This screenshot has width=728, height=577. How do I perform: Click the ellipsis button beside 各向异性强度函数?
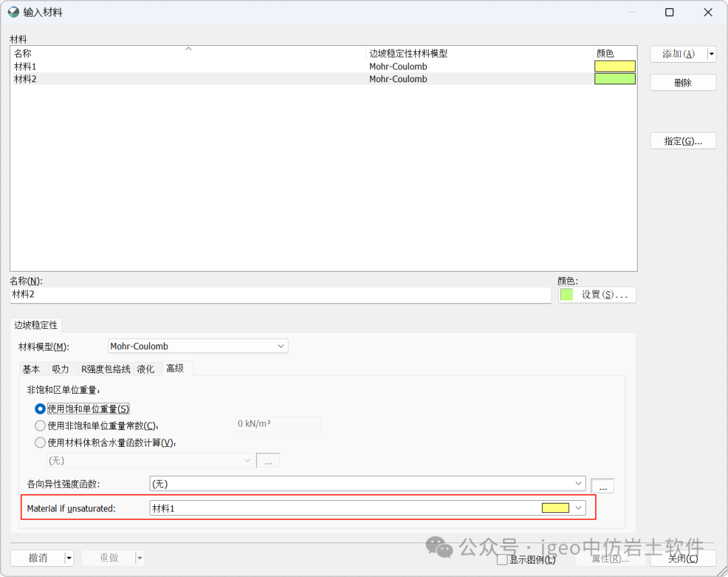click(603, 486)
